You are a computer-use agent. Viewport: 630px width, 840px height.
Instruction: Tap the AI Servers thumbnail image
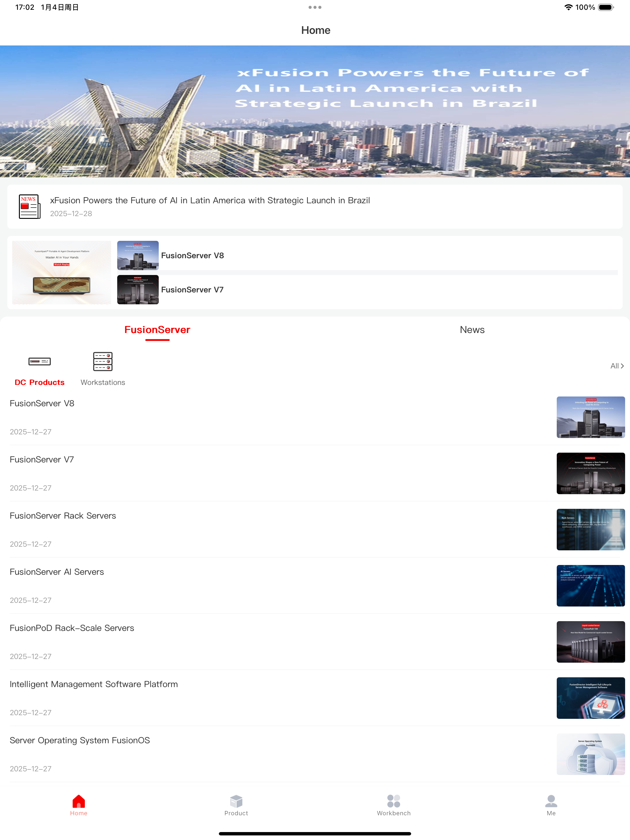[x=591, y=585]
